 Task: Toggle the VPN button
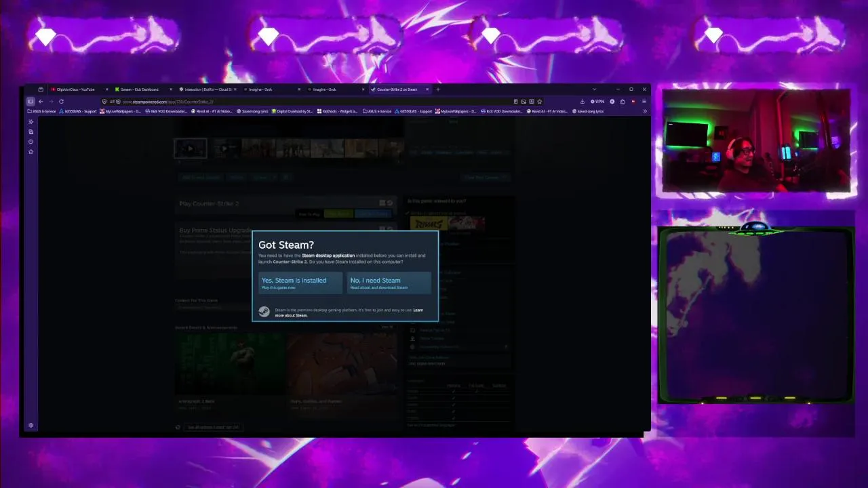pos(597,102)
